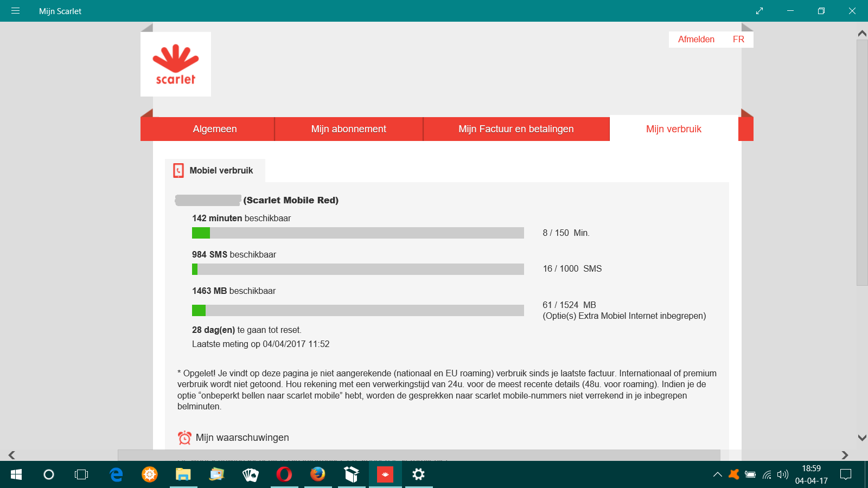Click the text '61 / 1524 MB'
The height and width of the screenshot is (488, 868).
click(569, 305)
